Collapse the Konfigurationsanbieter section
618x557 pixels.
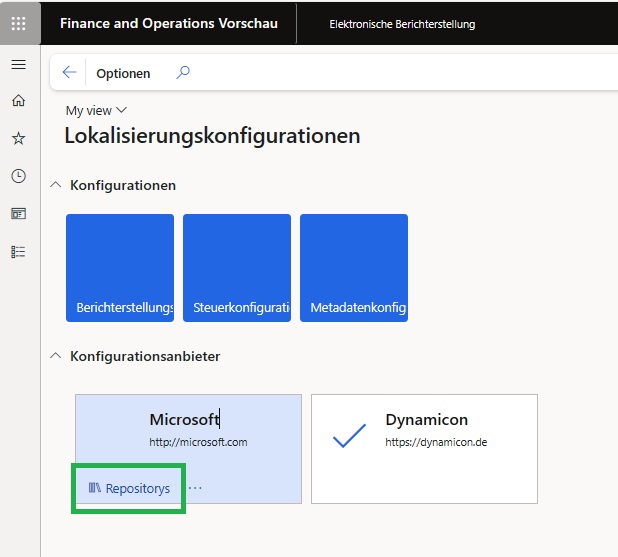pyautogui.click(x=54, y=356)
